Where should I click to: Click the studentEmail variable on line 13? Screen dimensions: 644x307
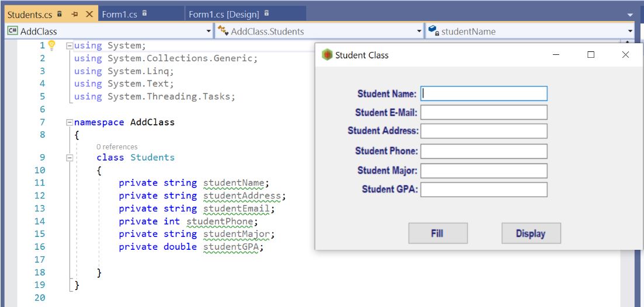tap(237, 208)
